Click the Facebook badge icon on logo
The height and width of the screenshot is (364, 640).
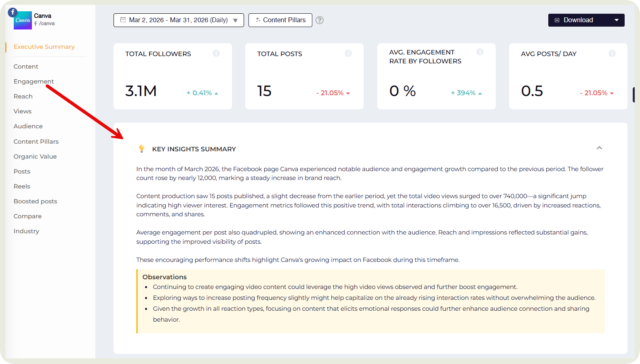(13, 12)
